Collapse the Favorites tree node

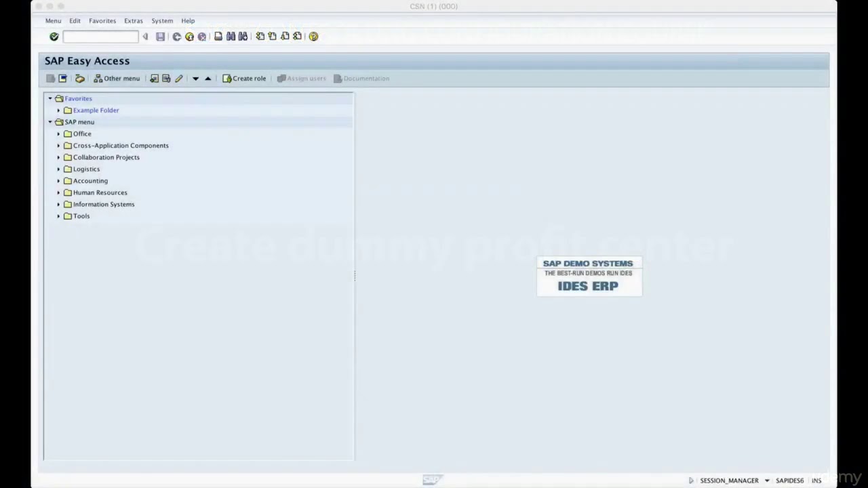50,99
